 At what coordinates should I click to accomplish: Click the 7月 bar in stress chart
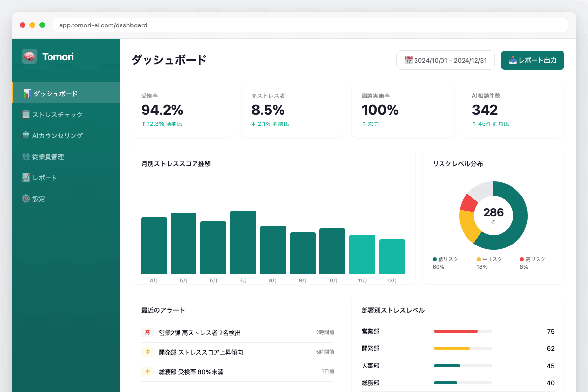(243, 243)
